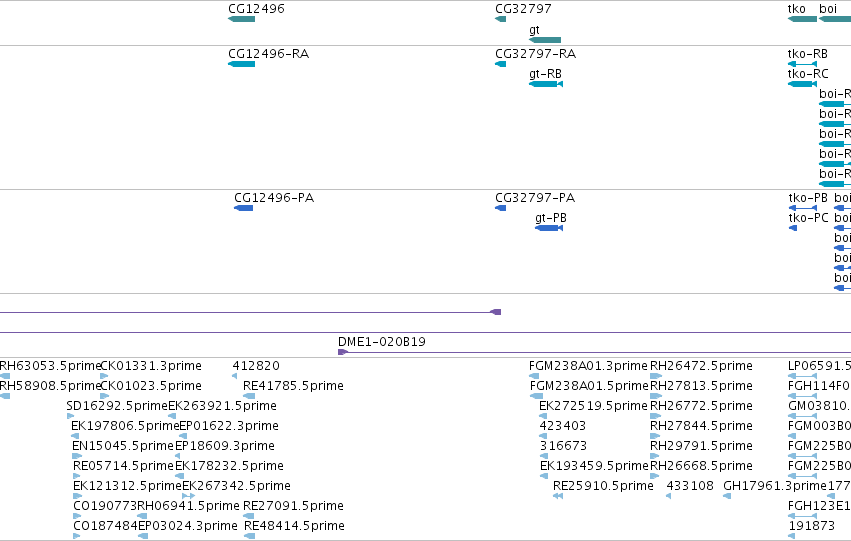Viewport: 851px width, 541px height.
Task: Select the tko-PB protein label
Action: pyautogui.click(x=808, y=198)
